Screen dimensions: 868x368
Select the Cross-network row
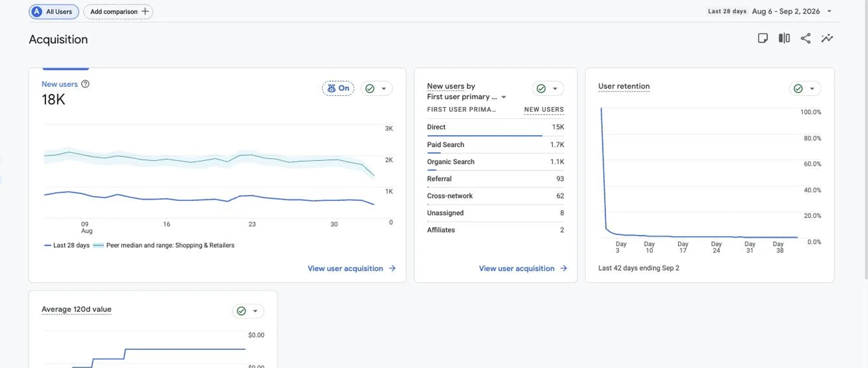pyautogui.click(x=495, y=196)
